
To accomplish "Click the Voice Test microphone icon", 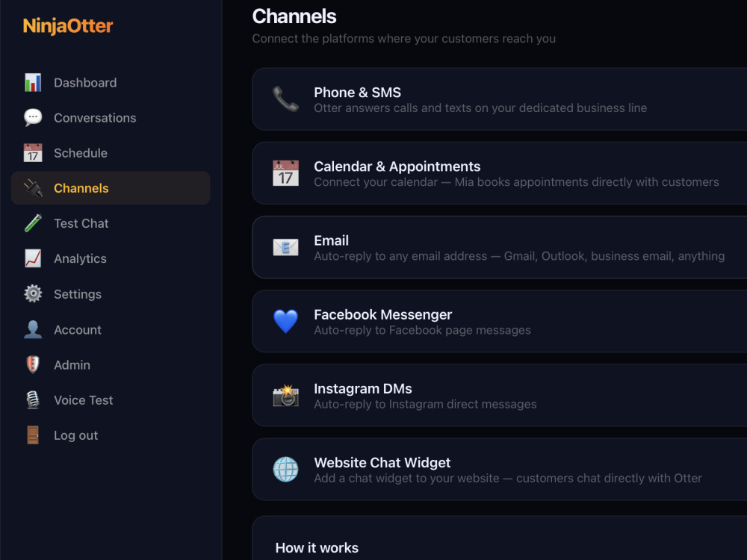I will (x=33, y=400).
